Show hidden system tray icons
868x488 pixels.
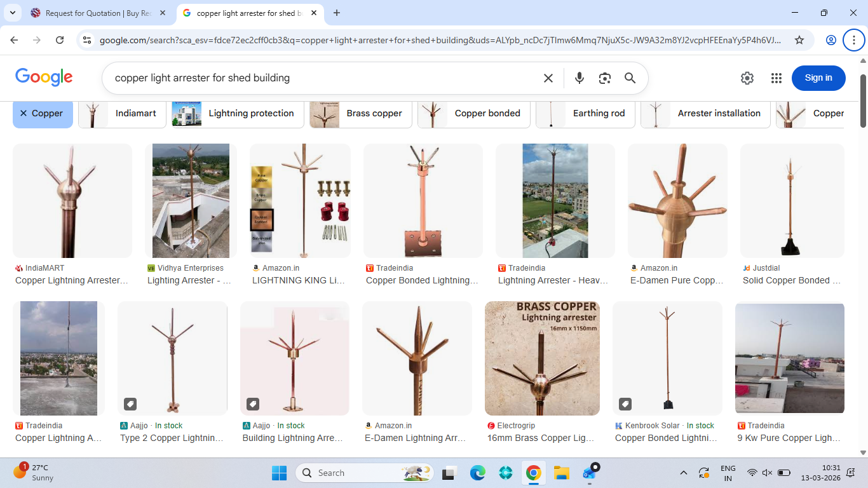pyautogui.click(x=684, y=473)
